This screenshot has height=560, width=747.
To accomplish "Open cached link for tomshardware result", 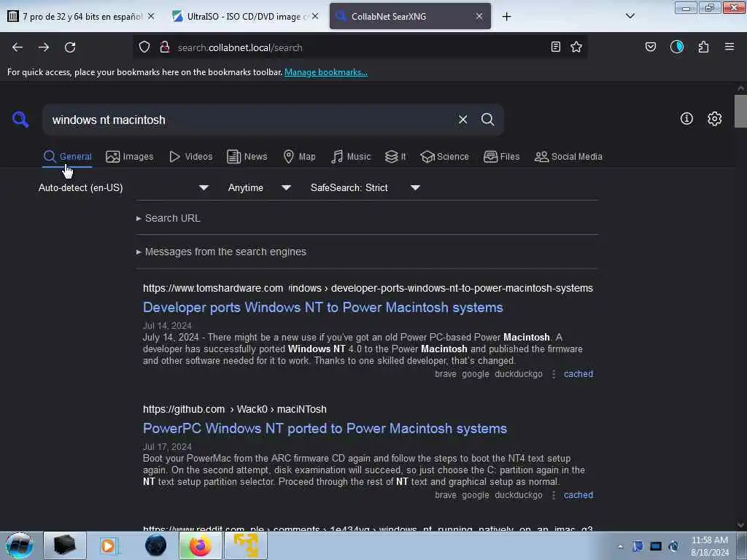I will click(578, 374).
